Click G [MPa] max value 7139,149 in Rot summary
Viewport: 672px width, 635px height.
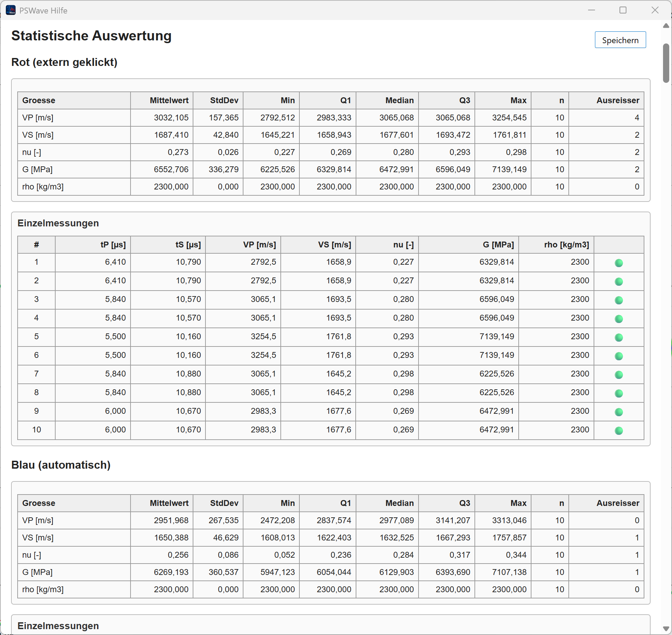tap(509, 169)
